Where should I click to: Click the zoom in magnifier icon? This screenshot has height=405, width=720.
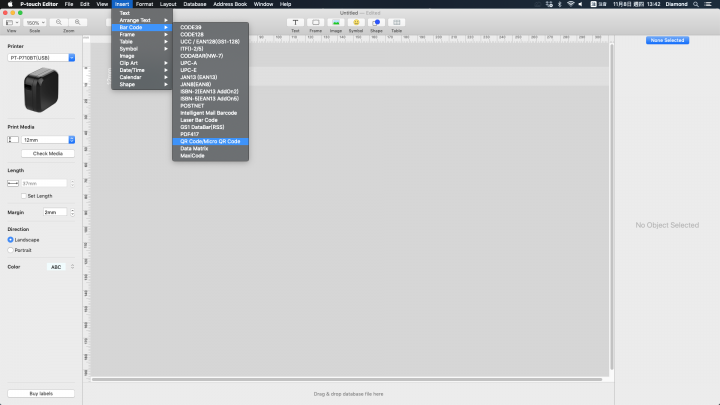pos(78,22)
